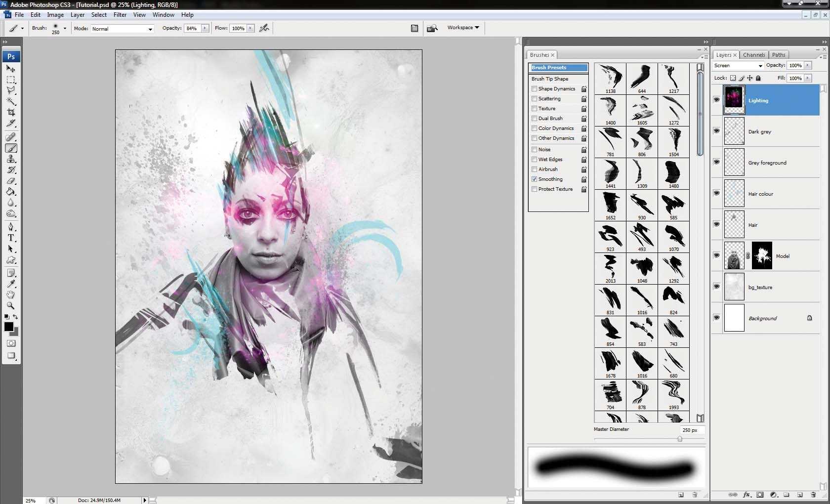
Task: Open the brush preset picker arrow
Action: (65, 28)
